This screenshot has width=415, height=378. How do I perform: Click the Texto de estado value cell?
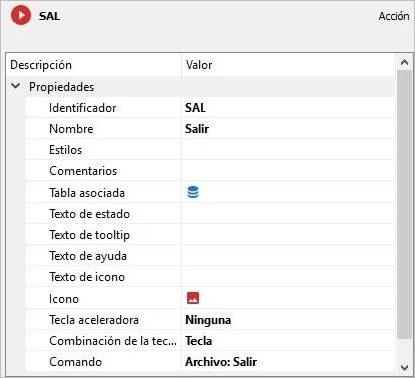288,214
